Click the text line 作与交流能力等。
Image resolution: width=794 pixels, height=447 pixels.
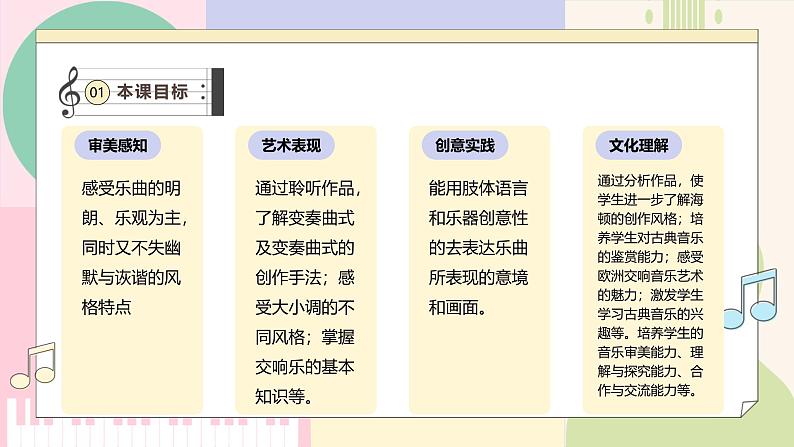click(648, 390)
